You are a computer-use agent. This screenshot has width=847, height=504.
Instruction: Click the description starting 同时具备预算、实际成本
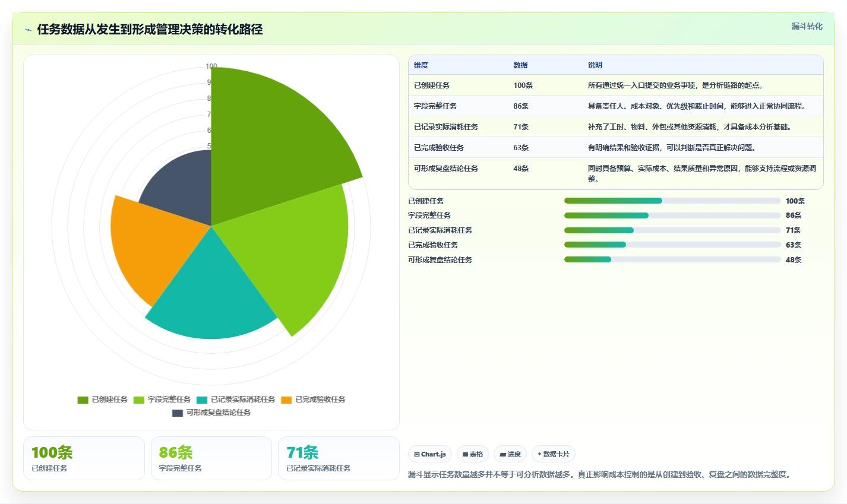(x=702, y=174)
